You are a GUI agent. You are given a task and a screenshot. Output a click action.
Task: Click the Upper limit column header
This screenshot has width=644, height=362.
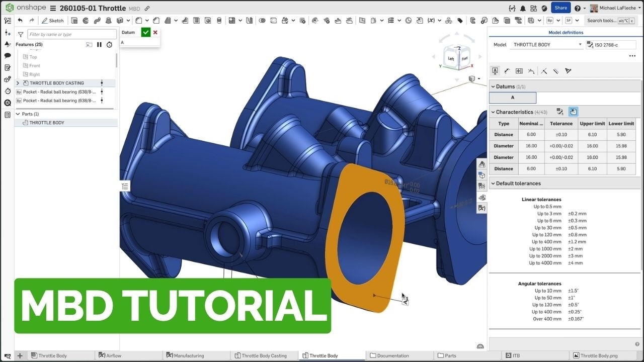click(x=592, y=123)
